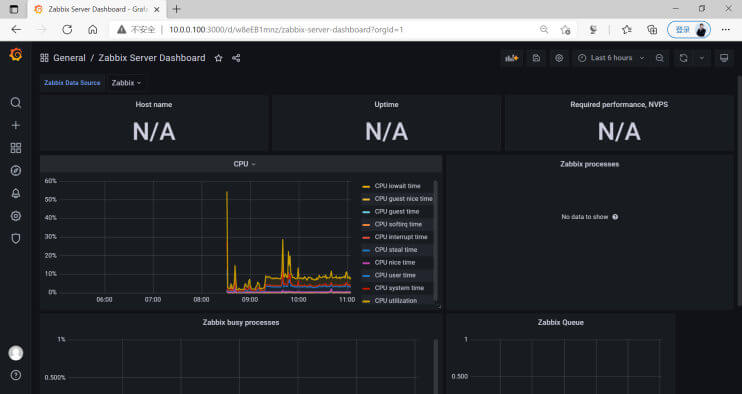Go to the browser home page
Image resolution: width=742 pixels, height=394 pixels.
coord(93,29)
